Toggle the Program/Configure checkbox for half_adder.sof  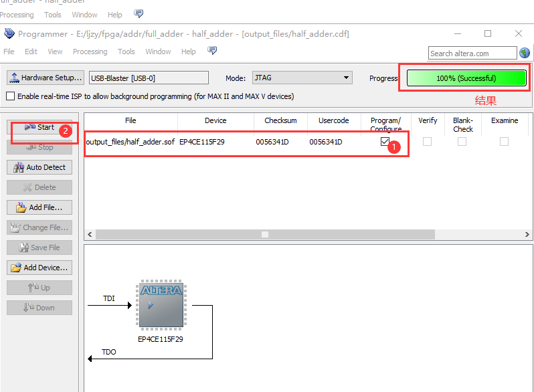pos(385,141)
